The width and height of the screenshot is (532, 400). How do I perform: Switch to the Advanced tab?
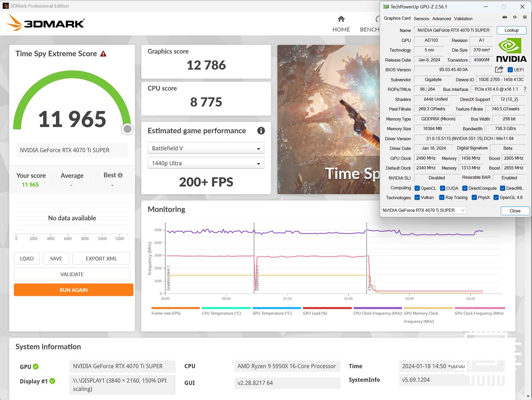point(442,19)
